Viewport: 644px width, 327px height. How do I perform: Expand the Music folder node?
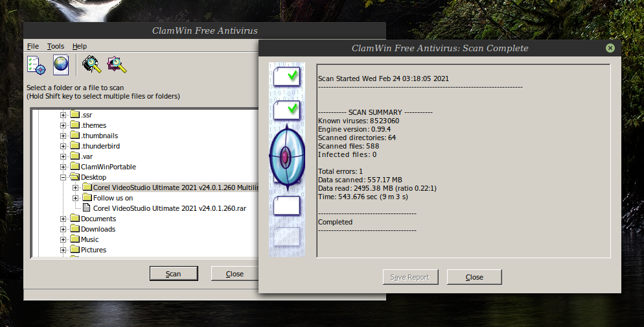63,239
